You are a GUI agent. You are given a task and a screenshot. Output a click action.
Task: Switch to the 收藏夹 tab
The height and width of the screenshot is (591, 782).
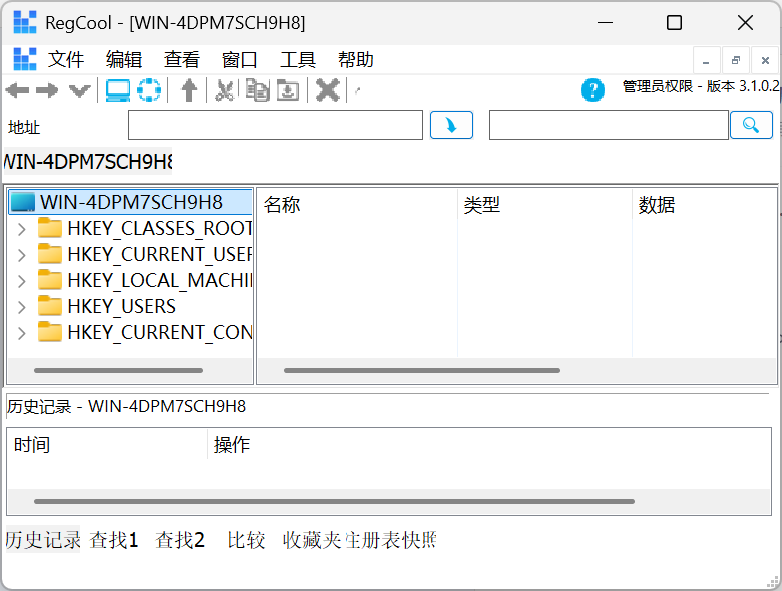tap(313, 540)
